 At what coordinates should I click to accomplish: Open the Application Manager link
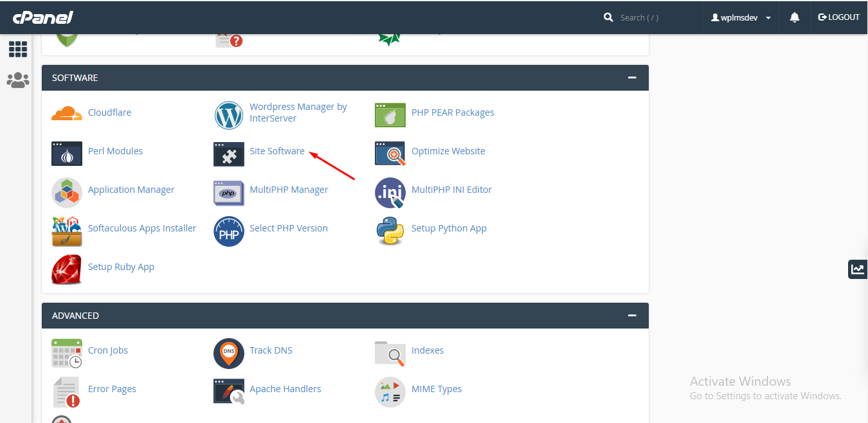click(131, 190)
